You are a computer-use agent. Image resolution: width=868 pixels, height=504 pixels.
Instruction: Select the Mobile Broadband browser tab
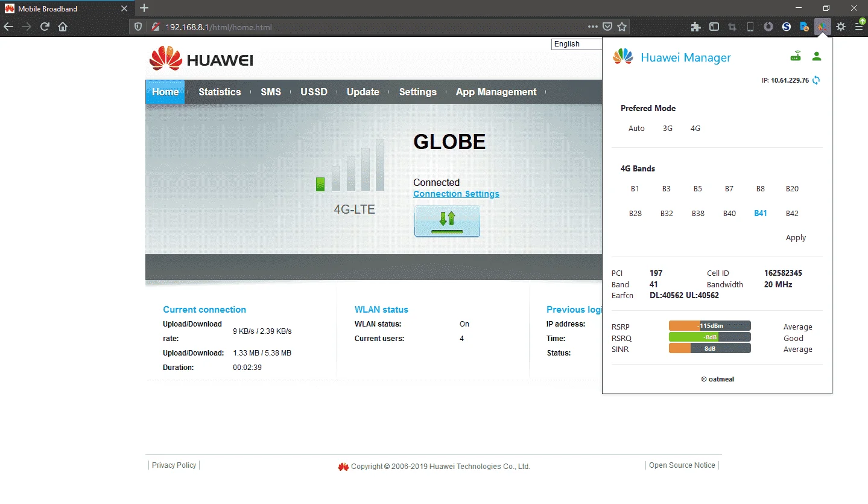[x=66, y=9]
